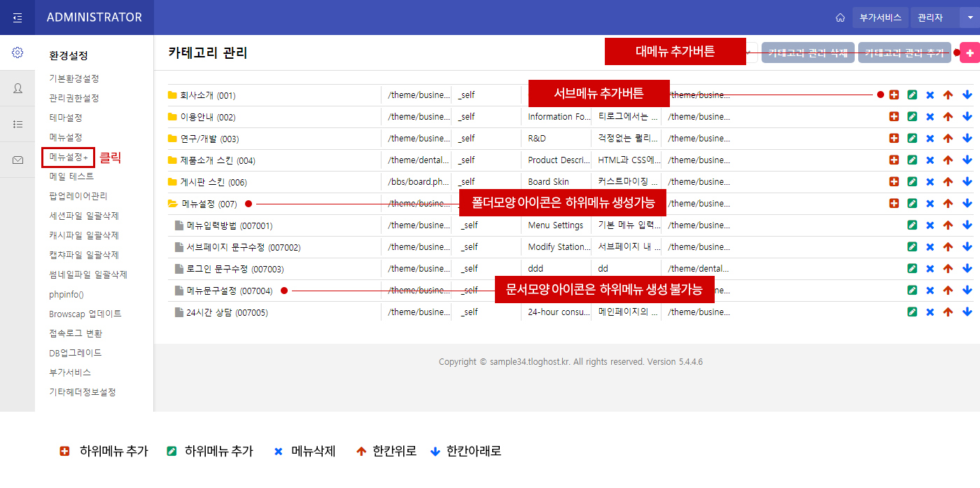The width and height of the screenshot is (980, 488).
Task: Select the 메뉴입력방법 (007001) document row
Action: click(229, 225)
